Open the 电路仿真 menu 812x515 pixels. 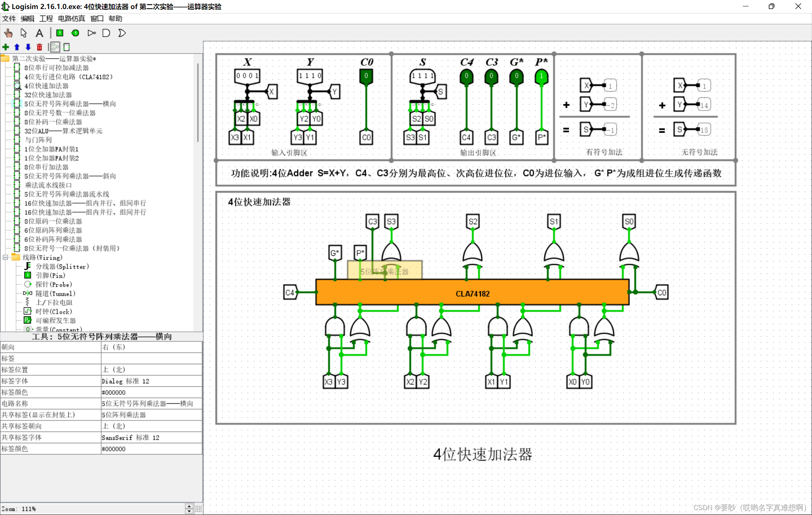pyautogui.click(x=71, y=18)
